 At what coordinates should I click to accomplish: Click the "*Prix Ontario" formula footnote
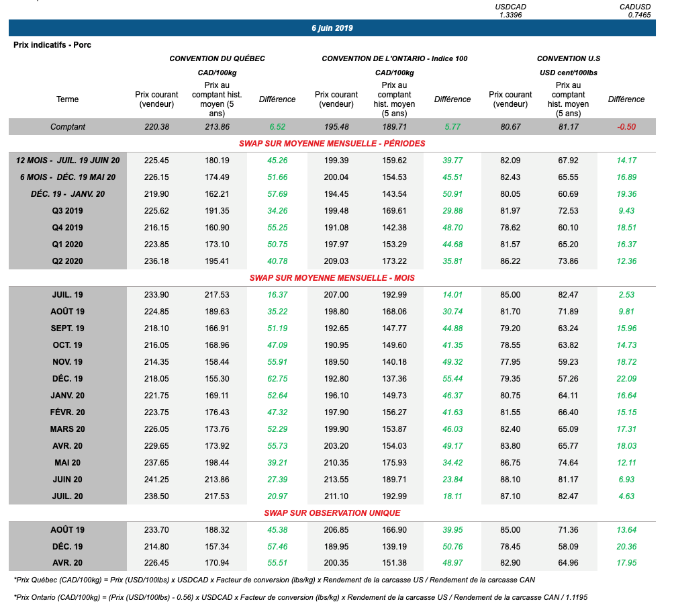300,597
